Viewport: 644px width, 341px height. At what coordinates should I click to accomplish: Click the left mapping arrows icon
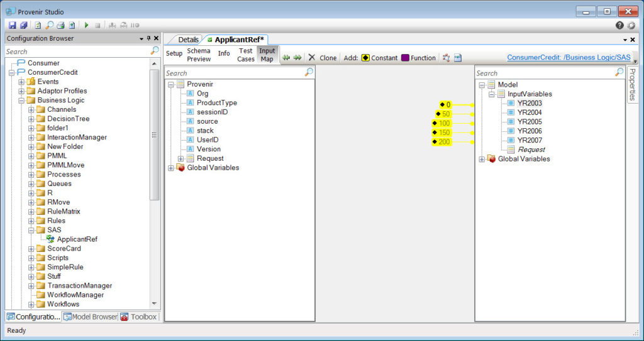click(x=286, y=58)
